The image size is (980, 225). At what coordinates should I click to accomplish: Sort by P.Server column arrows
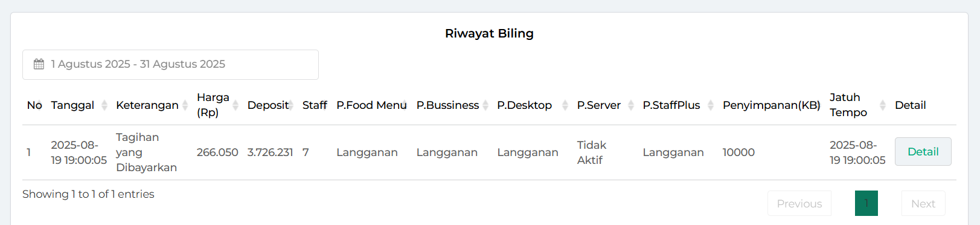tap(630, 105)
